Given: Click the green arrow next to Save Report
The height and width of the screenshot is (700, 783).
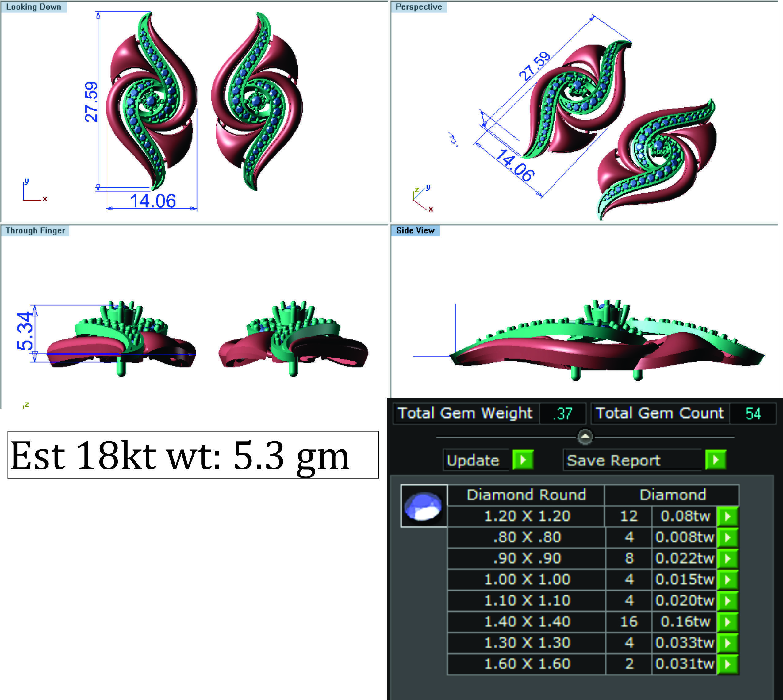Looking at the screenshot, I should click(x=716, y=460).
